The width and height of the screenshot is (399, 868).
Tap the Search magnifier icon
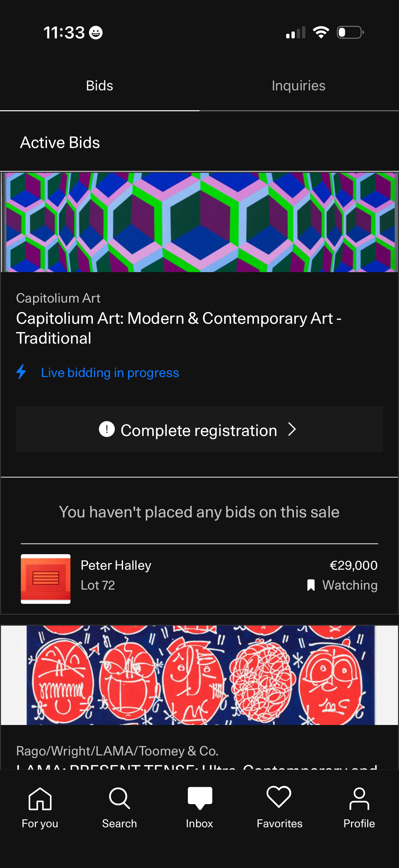click(119, 798)
